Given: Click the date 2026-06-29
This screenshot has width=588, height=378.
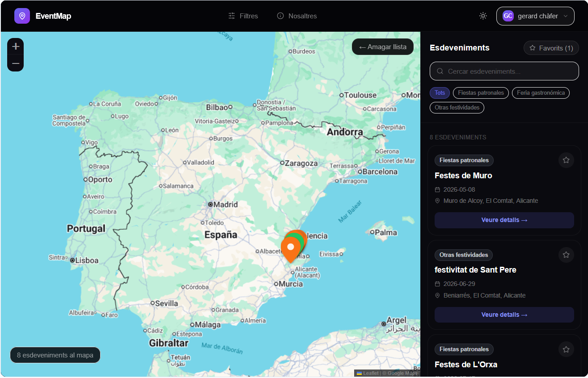Looking at the screenshot, I should pos(459,284).
